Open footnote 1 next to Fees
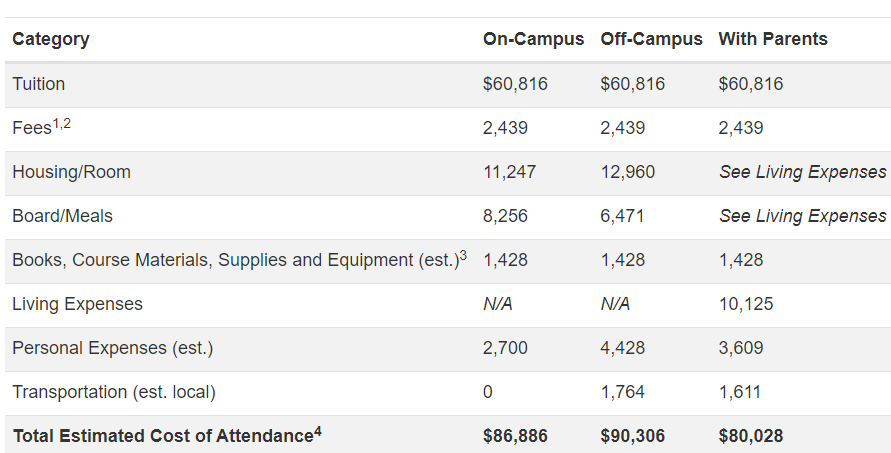 pyautogui.click(x=55, y=122)
